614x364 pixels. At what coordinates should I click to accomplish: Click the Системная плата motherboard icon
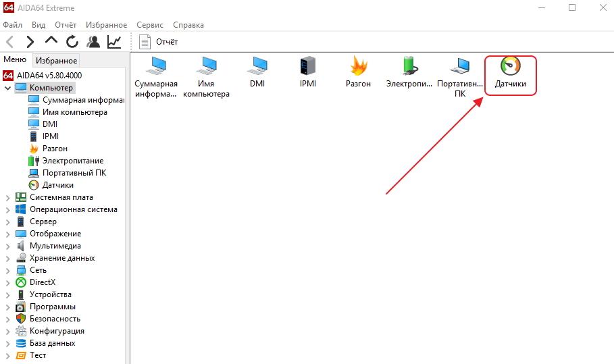tap(21, 197)
